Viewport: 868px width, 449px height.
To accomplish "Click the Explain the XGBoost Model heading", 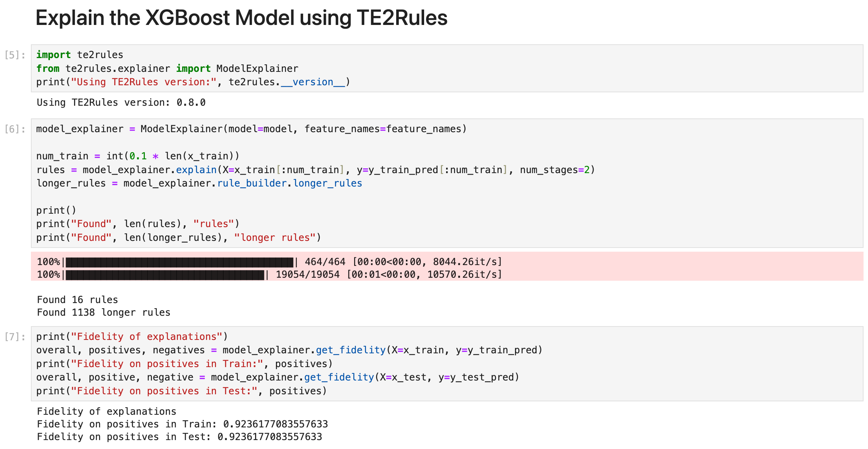I will pyautogui.click(x=241, y=18).
